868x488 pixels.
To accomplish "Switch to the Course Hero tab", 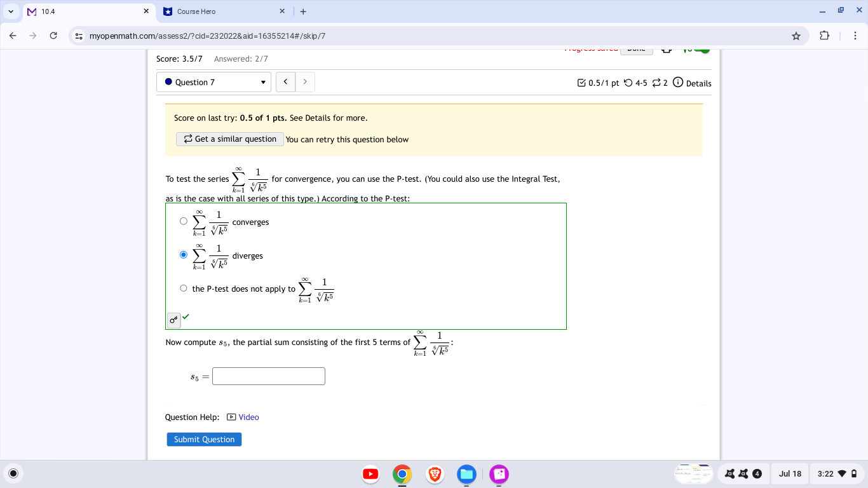I will click(225, 11).
